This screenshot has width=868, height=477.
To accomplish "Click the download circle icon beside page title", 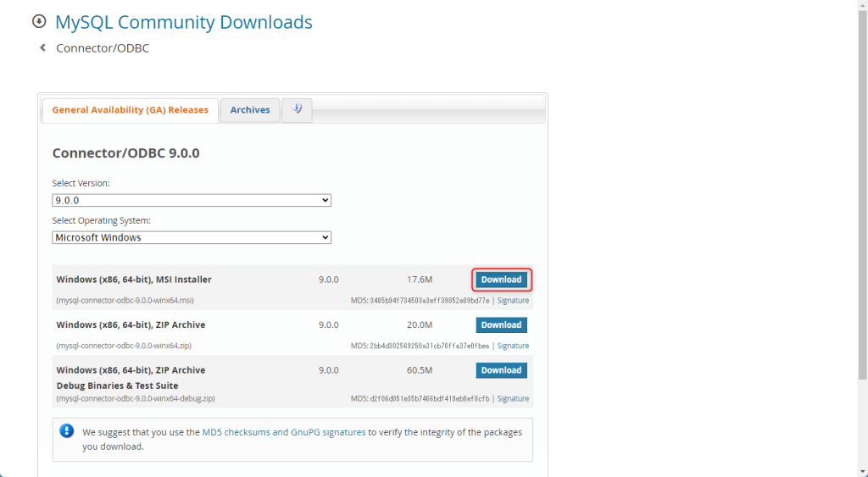I will (x=39, y=21).
